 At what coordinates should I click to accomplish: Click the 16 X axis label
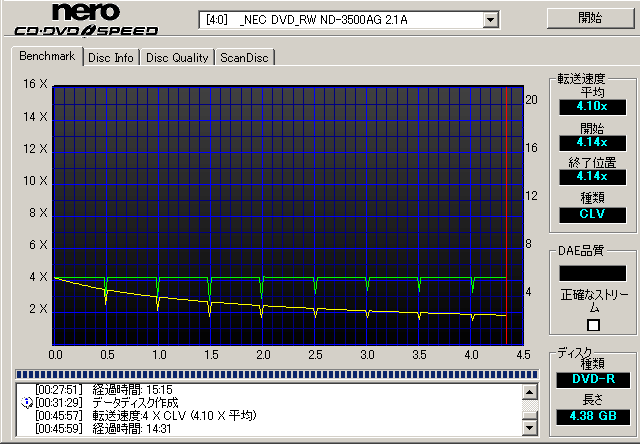click(x=35, y=84)
